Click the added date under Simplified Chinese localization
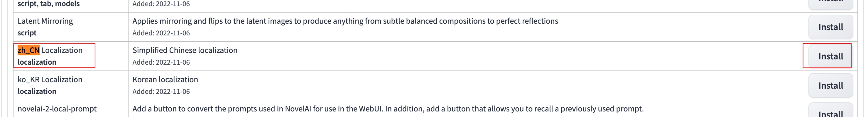This screenshot has width=868, height=117. pos(161,63)
